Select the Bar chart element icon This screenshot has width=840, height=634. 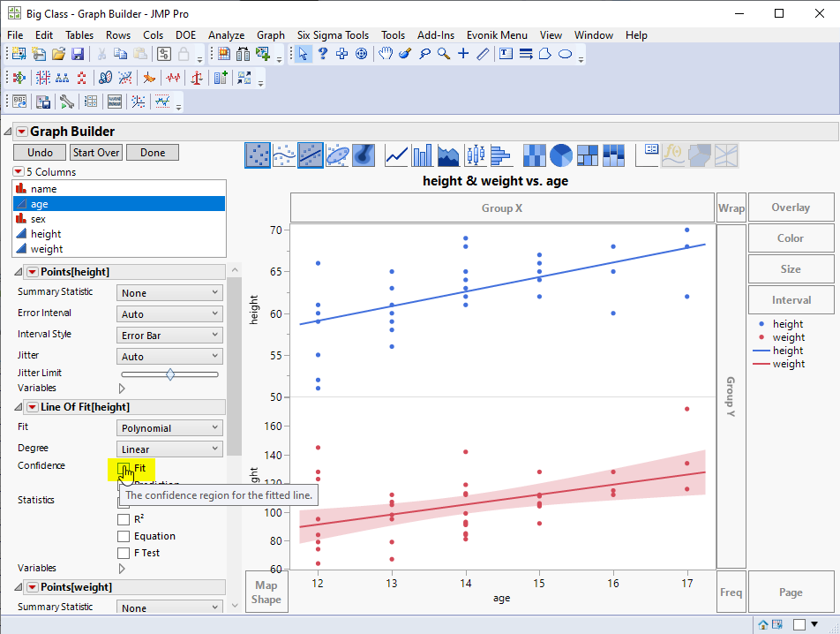click(x=421, y=155)
